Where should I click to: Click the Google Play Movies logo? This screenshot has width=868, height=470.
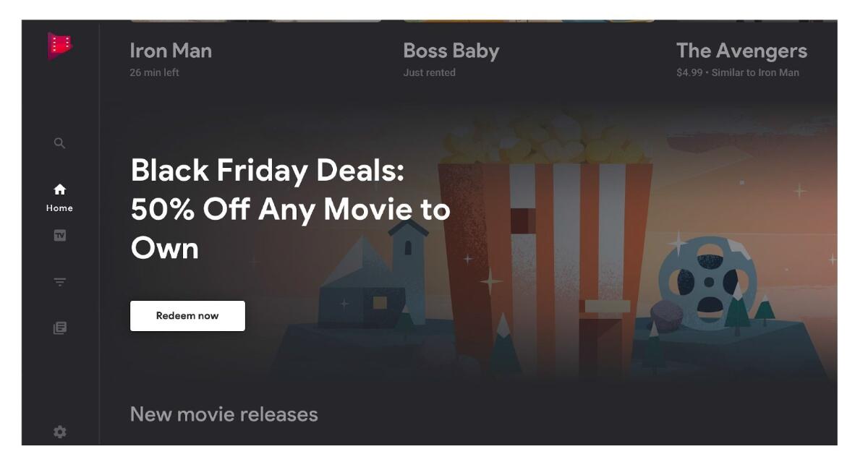click(x=60, y=46)
